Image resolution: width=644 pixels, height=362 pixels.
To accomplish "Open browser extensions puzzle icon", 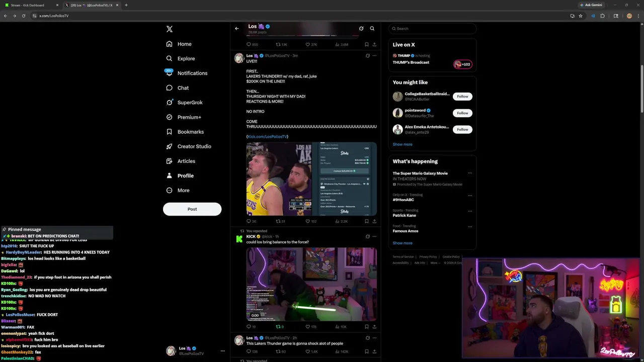I will [x=603, y=16].
